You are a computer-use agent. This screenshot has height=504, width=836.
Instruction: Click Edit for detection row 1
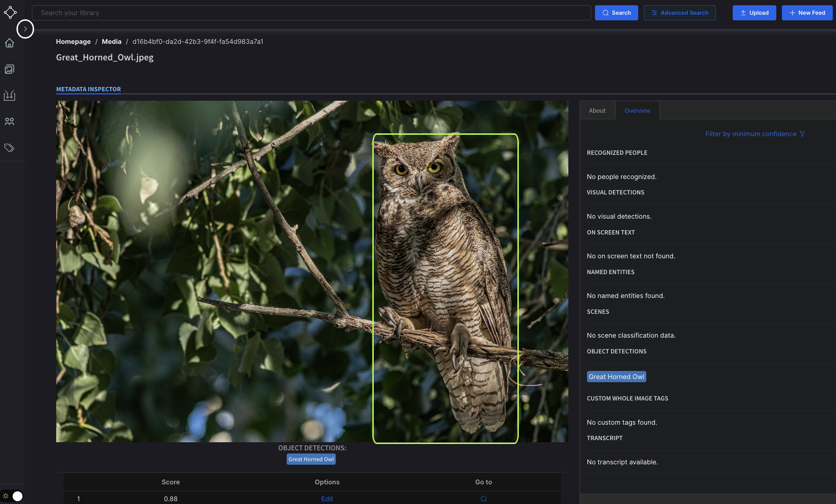(327, 499)
